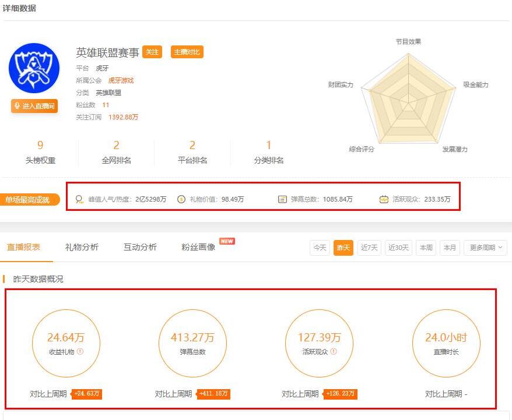Click the 活跃观众 calendar icon
Image resolution: width=512 pixels, height=420 pixels.
[384, 199]
